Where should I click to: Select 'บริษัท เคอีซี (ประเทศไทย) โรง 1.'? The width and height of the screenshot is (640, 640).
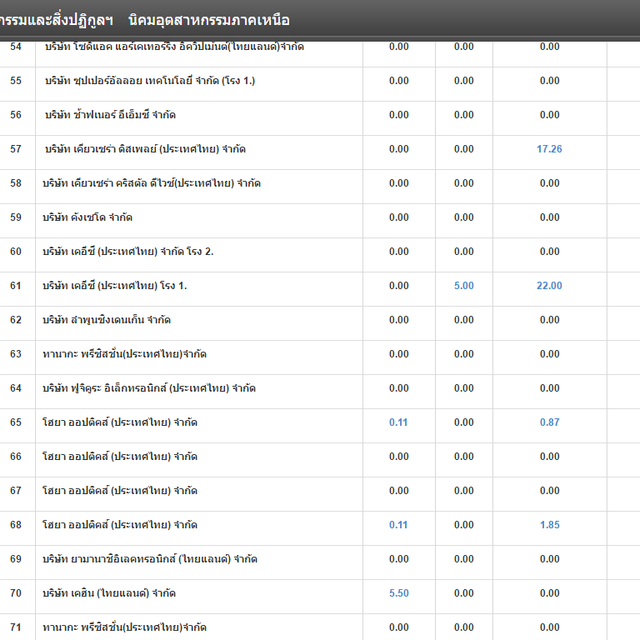click(x=115, y=286)
